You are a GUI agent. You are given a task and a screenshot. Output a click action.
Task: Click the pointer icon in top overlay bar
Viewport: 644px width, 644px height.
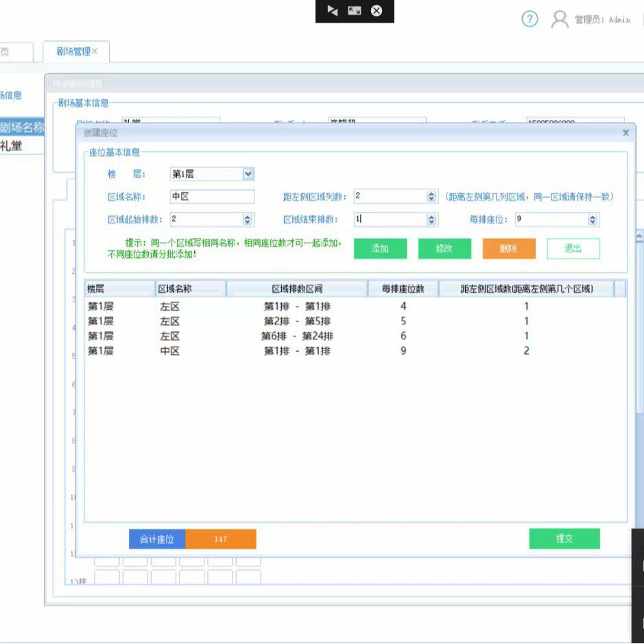pyautogui.click(x=332, y=11)
